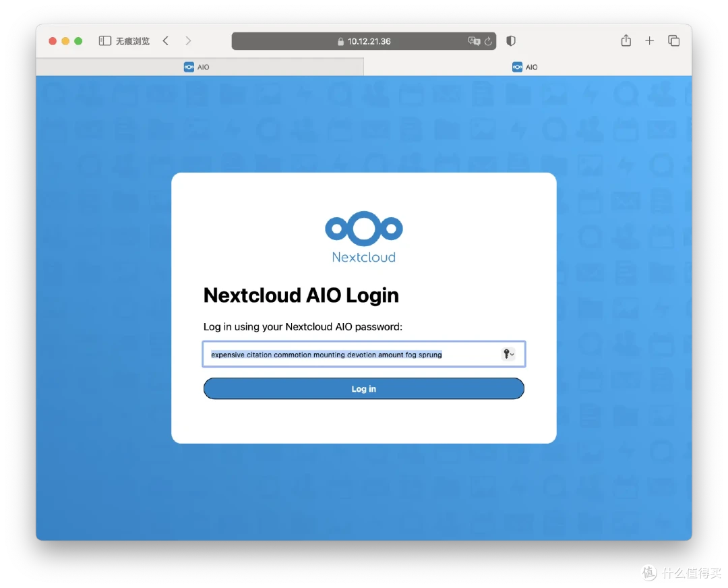Click the Log in button
The width and height of the screenshot is (728, 588).
pyautogui.click(x=363, y=389)
